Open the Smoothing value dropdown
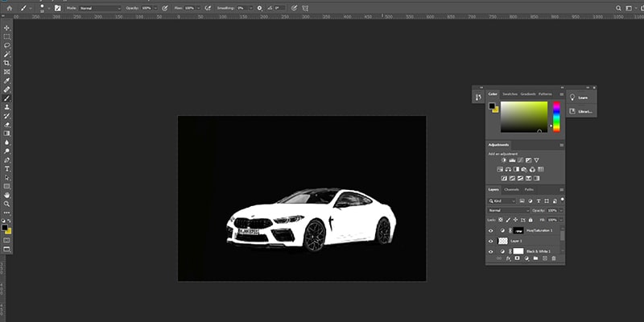 point(250,8)
